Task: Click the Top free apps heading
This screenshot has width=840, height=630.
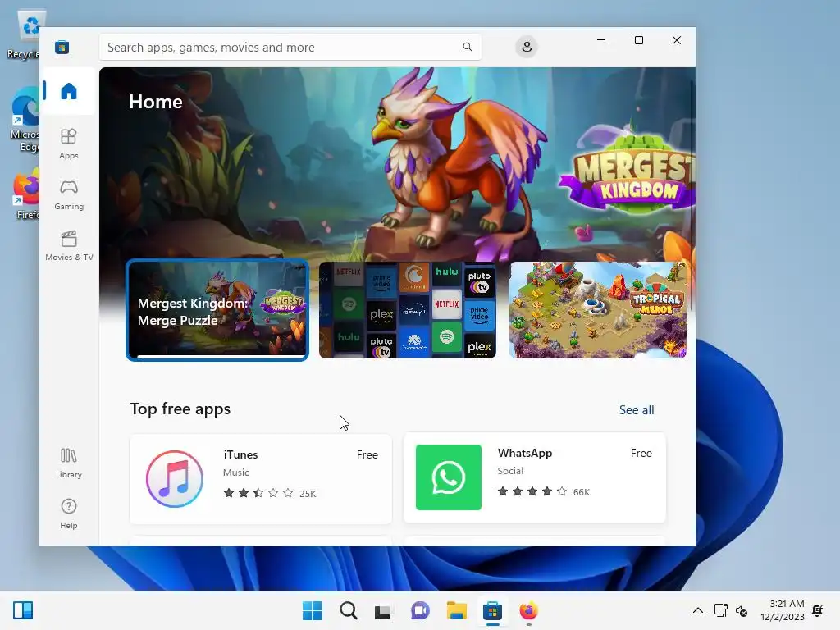Action: (x=180, y=409)
